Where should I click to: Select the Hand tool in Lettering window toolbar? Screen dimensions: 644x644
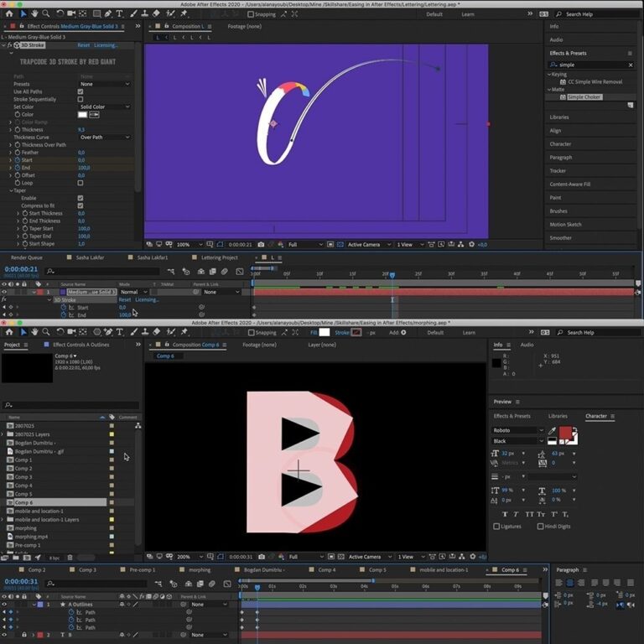pyautogui.click(x=34, y=13)
